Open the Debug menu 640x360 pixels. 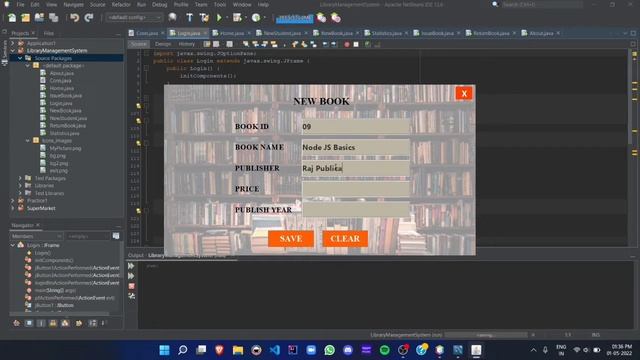[160, 4]
